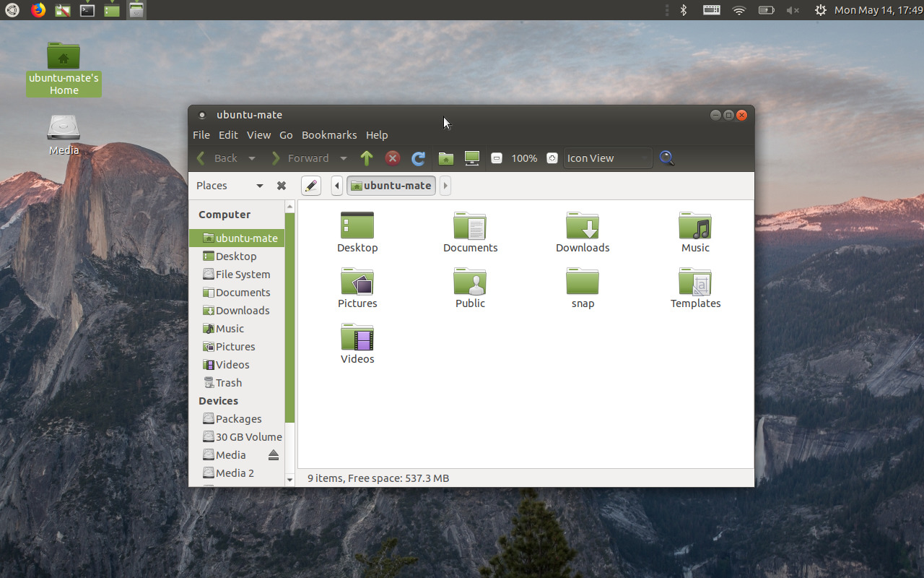
Task: Click the ubuntu-mate path button
Action: (x=391, y=186)
